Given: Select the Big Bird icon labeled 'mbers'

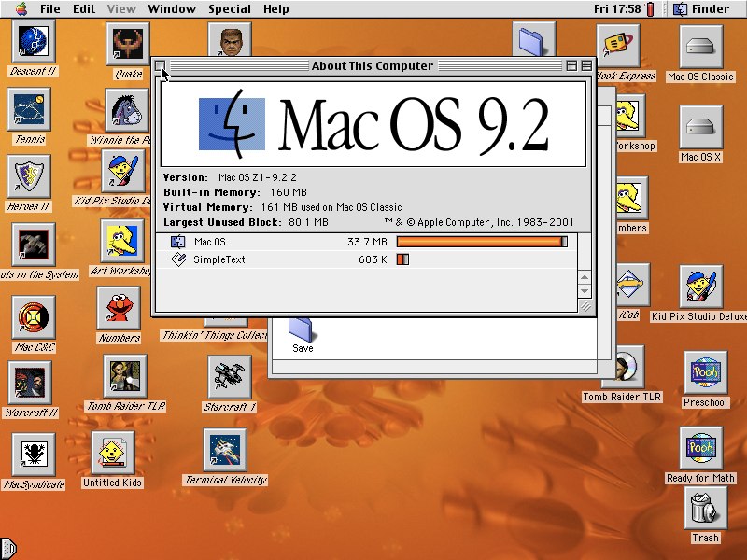Looking at the screenshot, I should tap(632, 198).
